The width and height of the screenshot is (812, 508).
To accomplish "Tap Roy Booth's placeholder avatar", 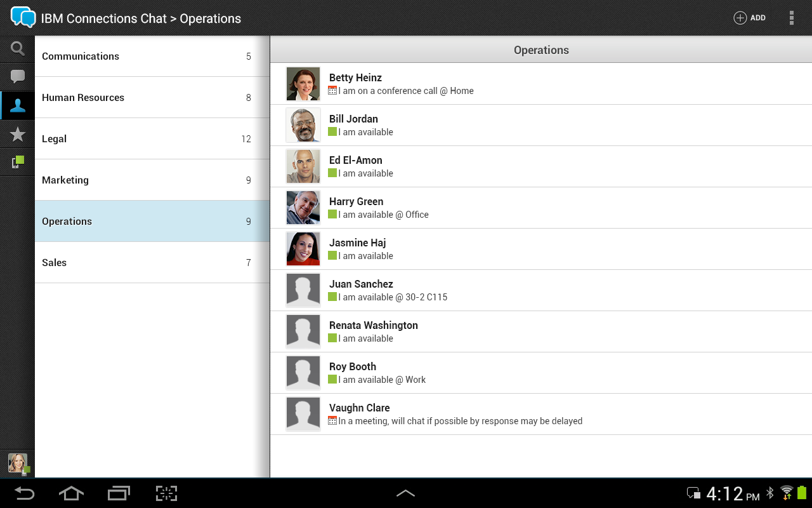I will pos(303,373).
